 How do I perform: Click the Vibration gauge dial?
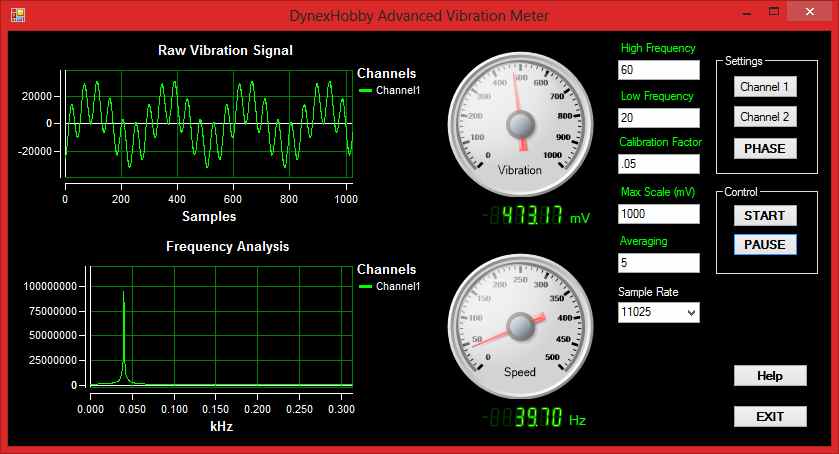tap(520, 124)
